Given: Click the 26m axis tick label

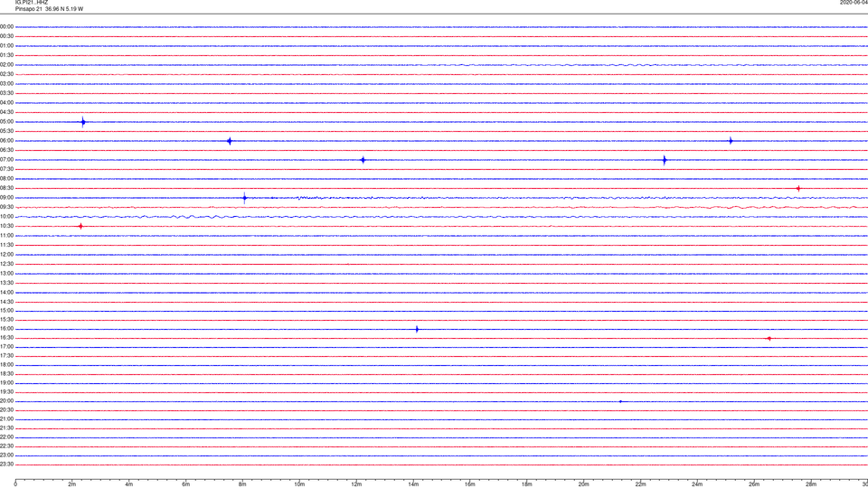Looking at the screenshot, I should click(754, 484).
